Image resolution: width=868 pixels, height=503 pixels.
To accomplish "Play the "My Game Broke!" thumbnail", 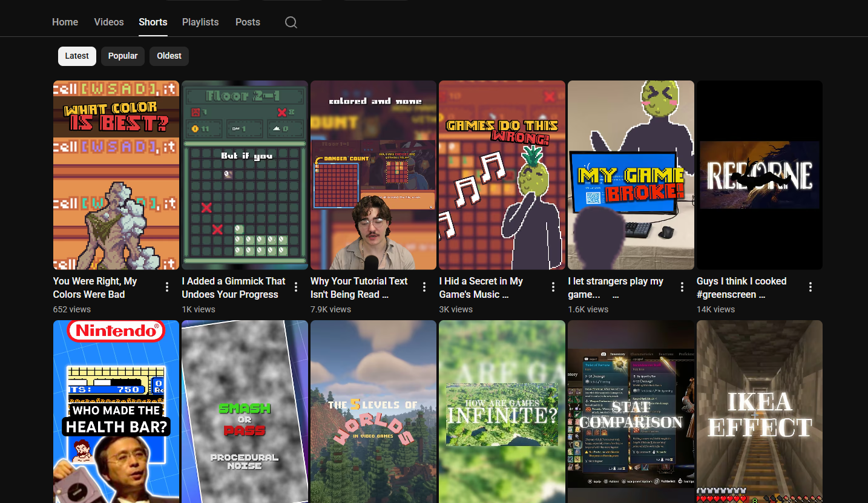I will (x=631, y=175).
